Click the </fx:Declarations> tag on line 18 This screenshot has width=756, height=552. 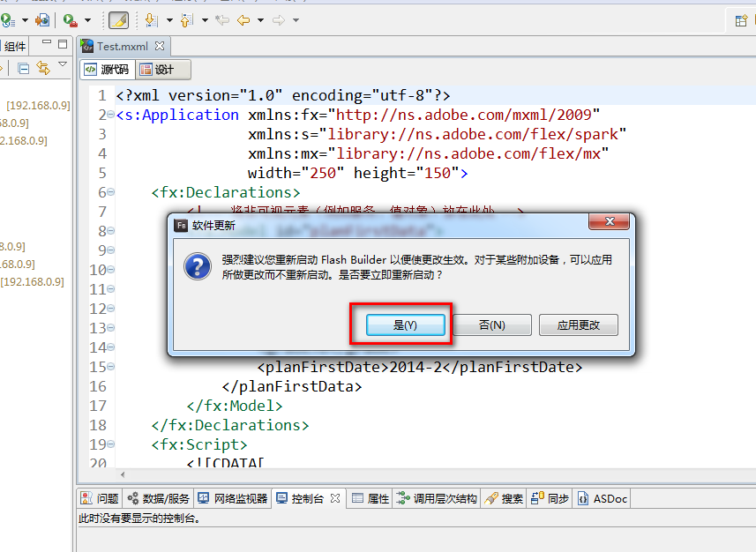(230, 425)
